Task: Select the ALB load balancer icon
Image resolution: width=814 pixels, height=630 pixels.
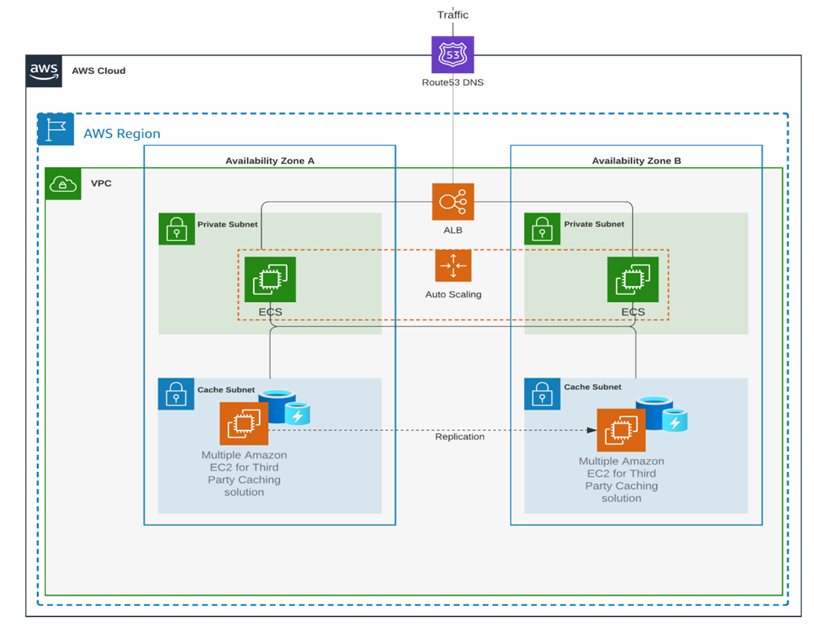Action: [452, 201]
